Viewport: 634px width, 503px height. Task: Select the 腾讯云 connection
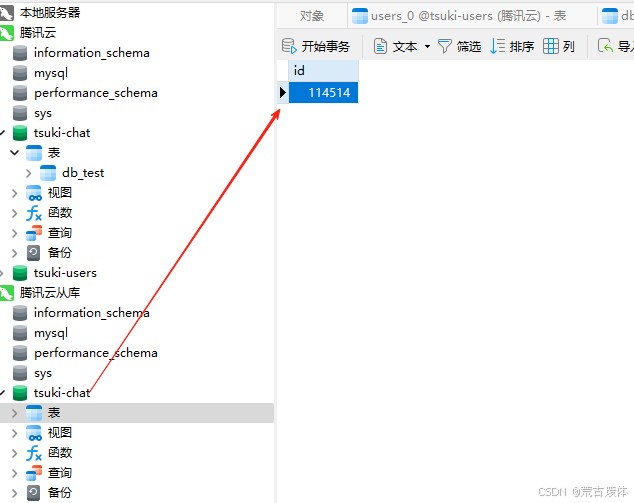(x=38, y=33)
